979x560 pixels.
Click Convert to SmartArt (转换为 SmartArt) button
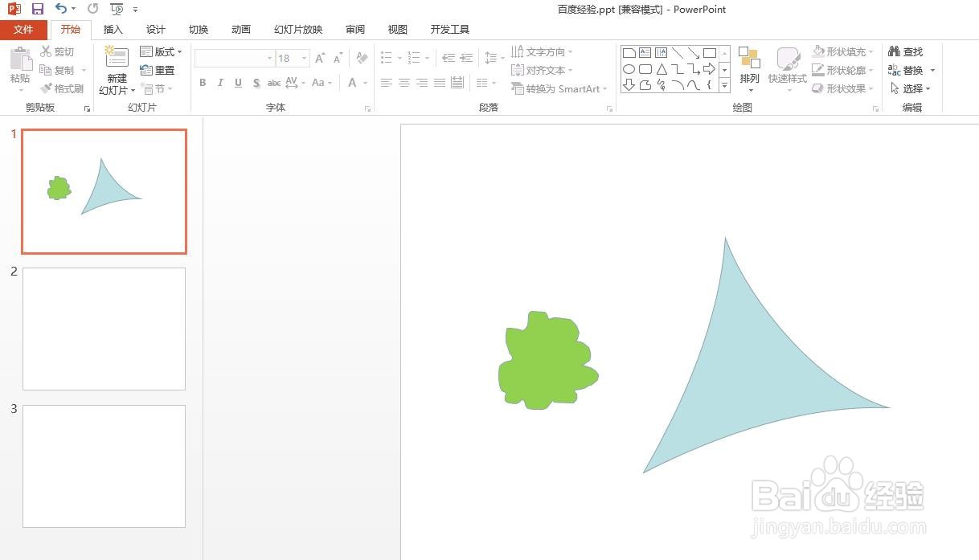click(559, 88)
